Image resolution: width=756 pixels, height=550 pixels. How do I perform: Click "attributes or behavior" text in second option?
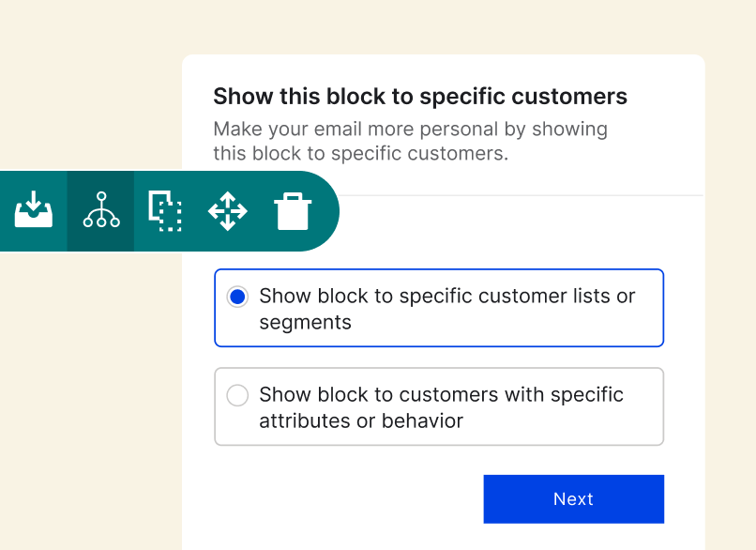(361, 421)
